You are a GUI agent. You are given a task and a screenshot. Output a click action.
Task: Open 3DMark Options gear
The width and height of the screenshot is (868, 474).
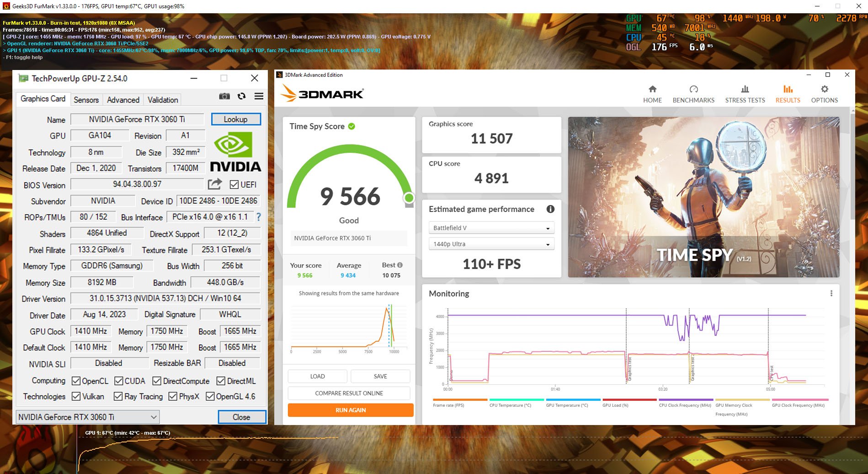tap(825, 94)
